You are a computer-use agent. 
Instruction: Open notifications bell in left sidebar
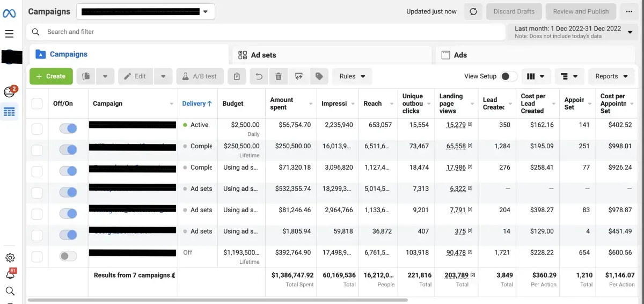10,274
